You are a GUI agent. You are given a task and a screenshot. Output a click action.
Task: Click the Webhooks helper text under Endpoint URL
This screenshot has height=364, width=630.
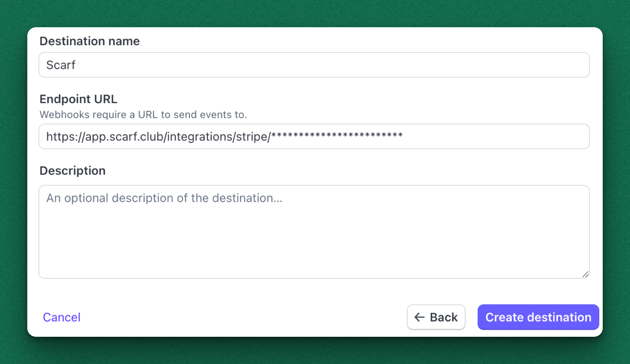coord(143,115)
